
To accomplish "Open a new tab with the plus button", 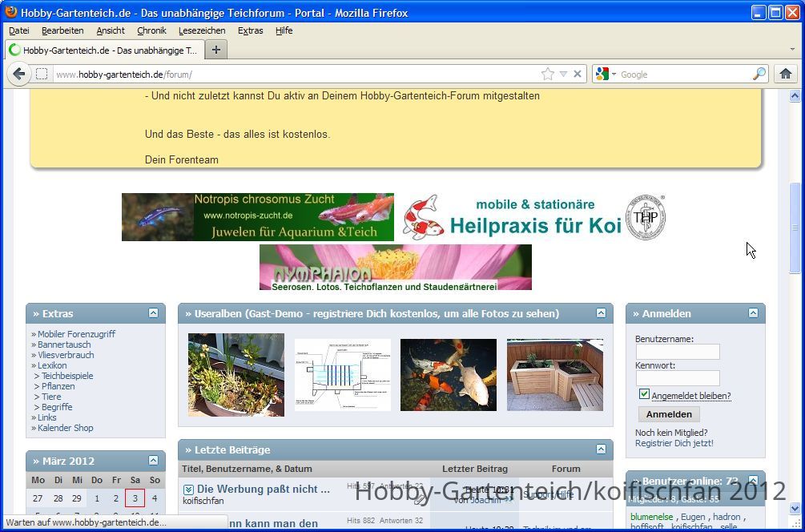I will [216, 50].
